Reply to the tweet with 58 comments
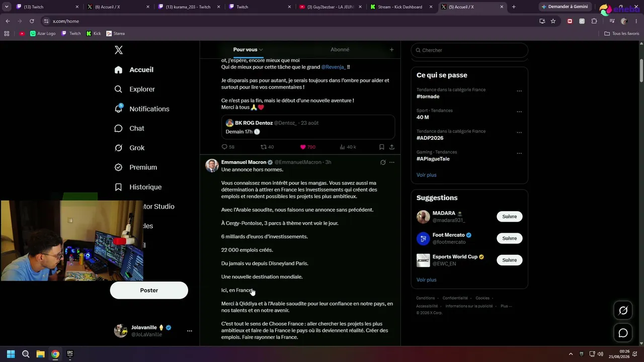The height and width of the screenshot is (362, 644). point(228,147)
